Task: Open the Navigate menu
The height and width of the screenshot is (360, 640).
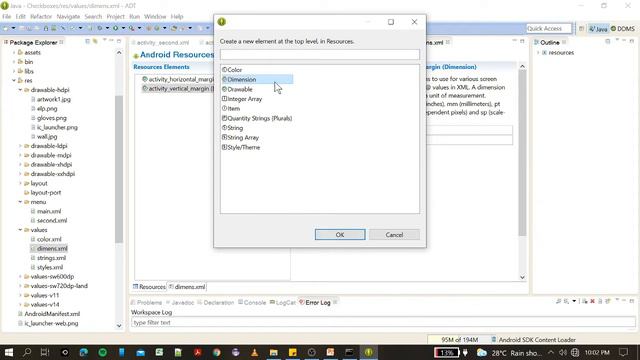Action: tap(68, 17)
